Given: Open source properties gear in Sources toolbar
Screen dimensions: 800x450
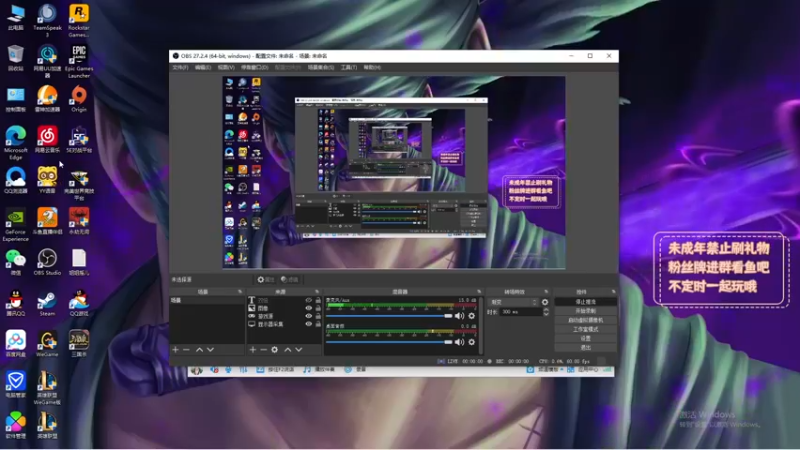Looking at the screenshot, I should 274,349.
